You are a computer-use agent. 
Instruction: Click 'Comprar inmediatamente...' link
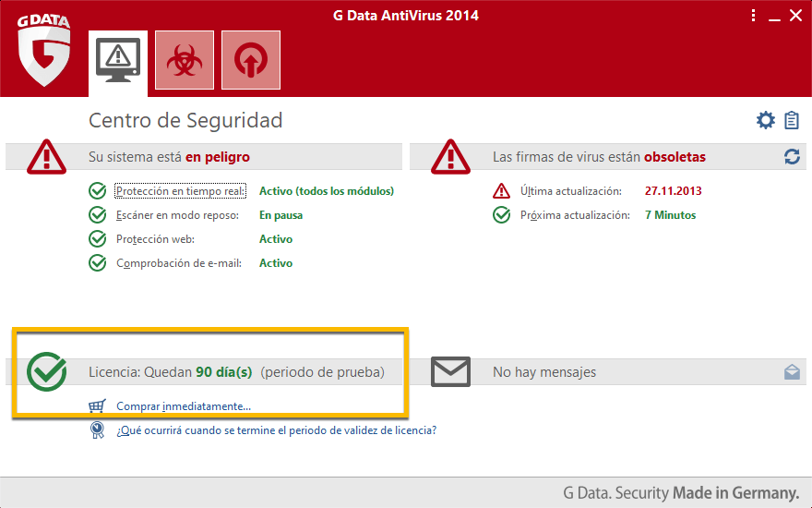tap(184, 405)
